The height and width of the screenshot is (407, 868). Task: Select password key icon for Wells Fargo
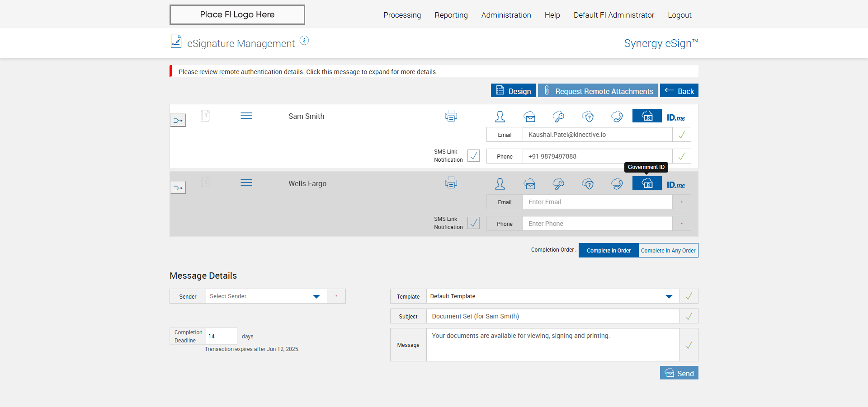pyautogui.click(x=559, y=184)
